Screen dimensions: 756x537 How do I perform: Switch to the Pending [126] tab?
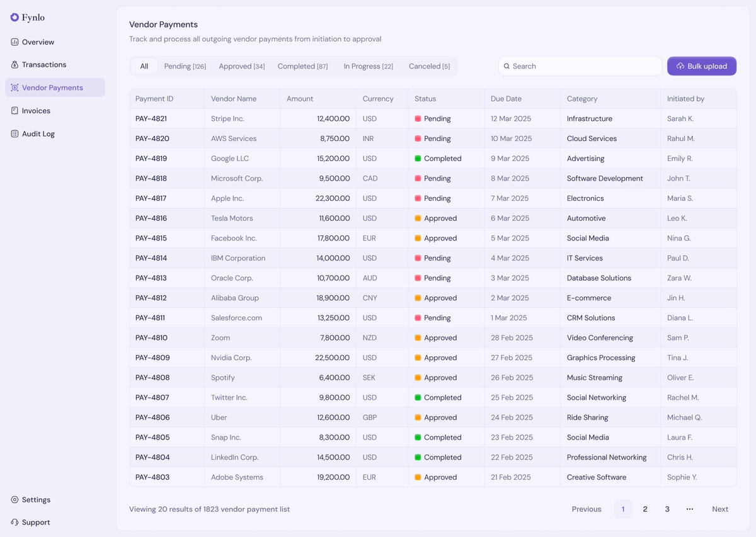point(185,66)
